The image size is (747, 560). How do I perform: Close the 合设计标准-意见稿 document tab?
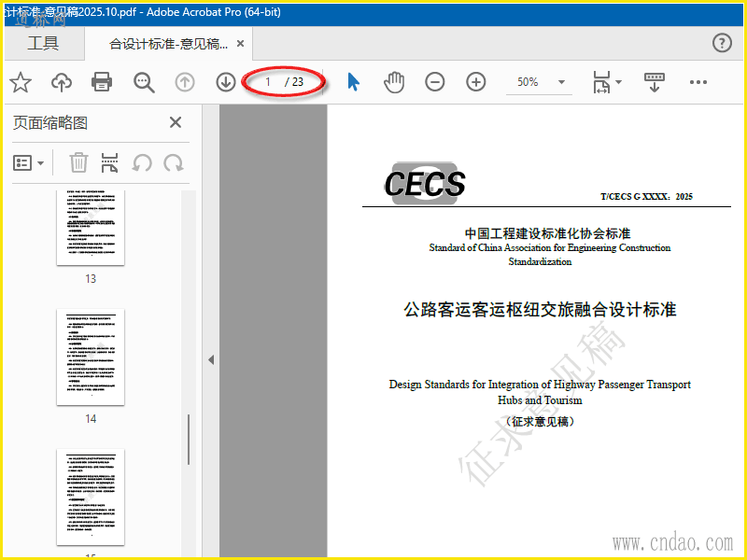241,44
